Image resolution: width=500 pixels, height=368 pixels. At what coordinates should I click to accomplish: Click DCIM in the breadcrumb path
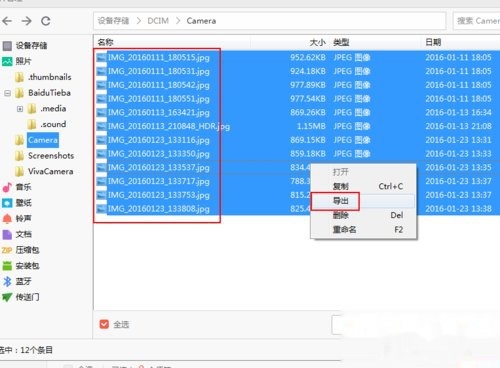pyautogui.click(x=158, y=21)
